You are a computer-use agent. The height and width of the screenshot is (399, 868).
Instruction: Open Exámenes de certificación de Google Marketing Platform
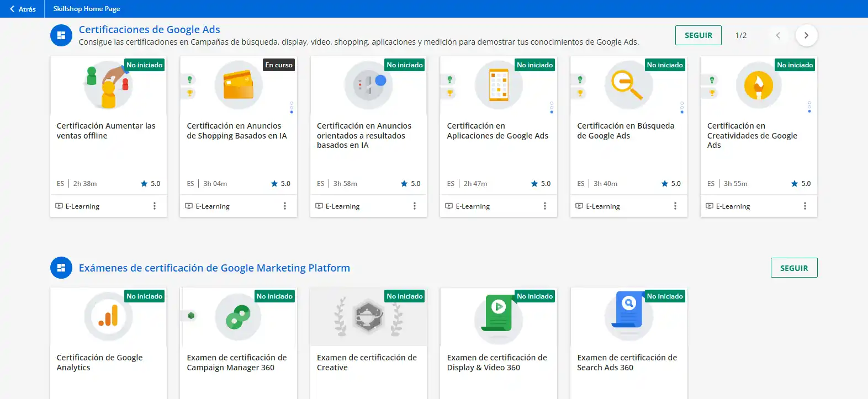(x=214, y=268)
